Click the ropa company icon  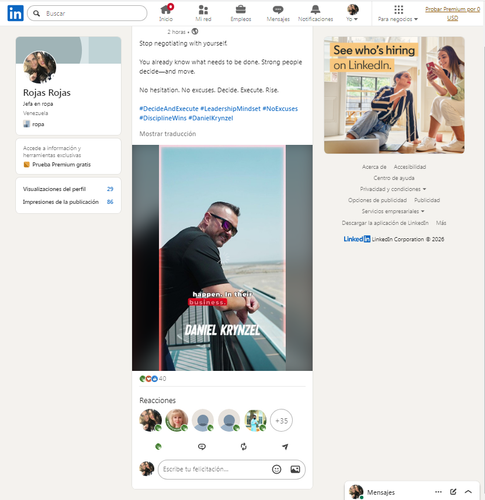pyautogui.click(x=26, y=124)
